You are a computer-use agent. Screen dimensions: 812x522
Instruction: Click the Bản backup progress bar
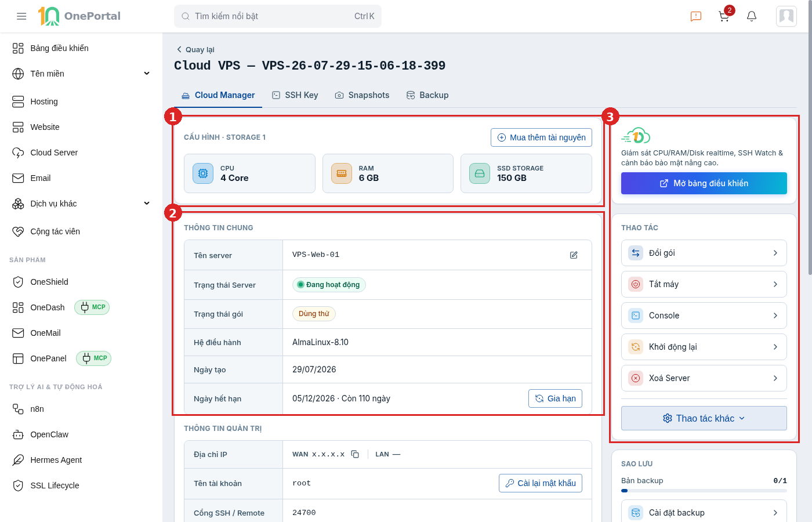click(704, 491)
